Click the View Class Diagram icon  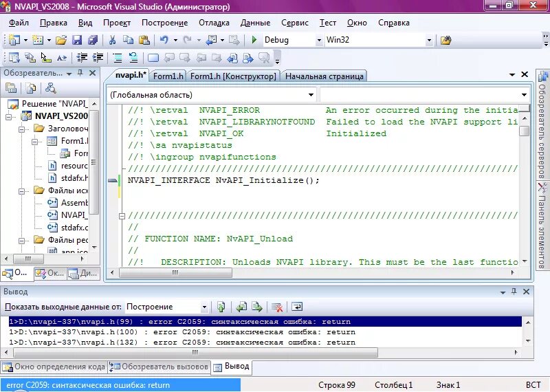coord(50,88)
